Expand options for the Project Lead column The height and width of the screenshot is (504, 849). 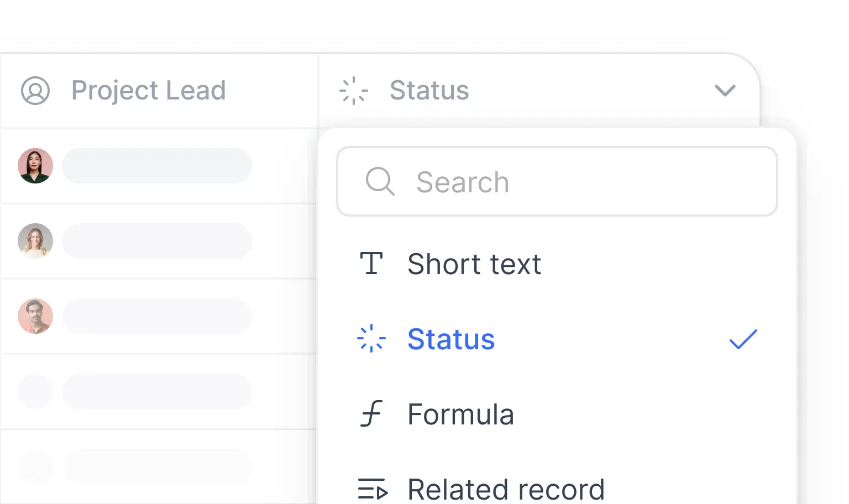click(148, 90)
